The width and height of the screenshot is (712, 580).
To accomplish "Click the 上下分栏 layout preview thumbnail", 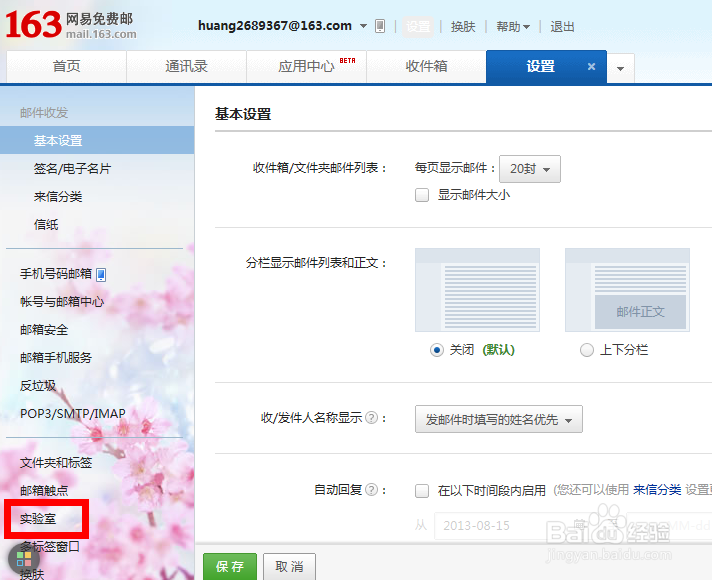I will (x=627, y=290).
